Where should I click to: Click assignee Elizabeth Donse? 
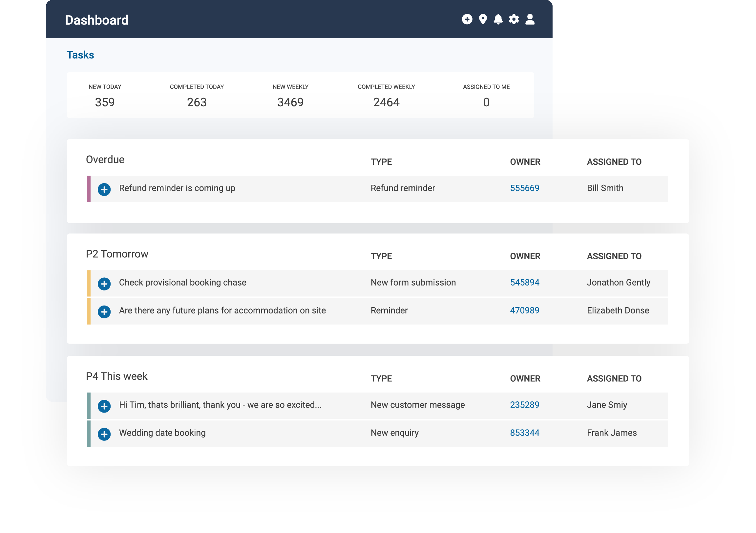tap(618, 310)
